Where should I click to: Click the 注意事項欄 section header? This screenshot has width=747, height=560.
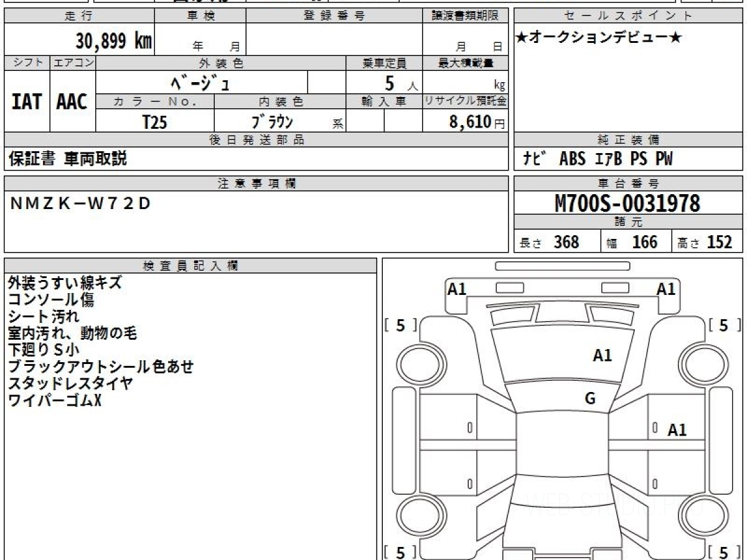pos(256,184)
